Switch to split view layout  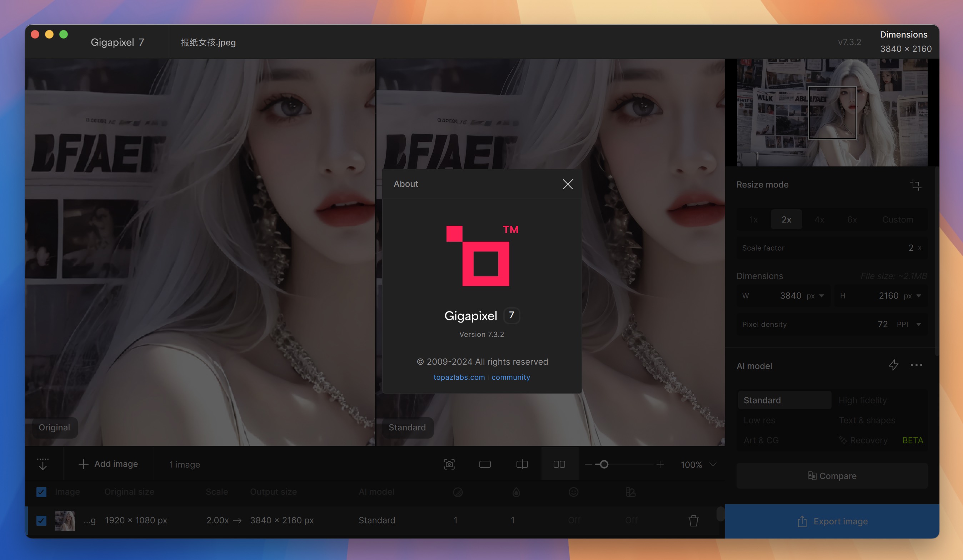tap(522, 464)
